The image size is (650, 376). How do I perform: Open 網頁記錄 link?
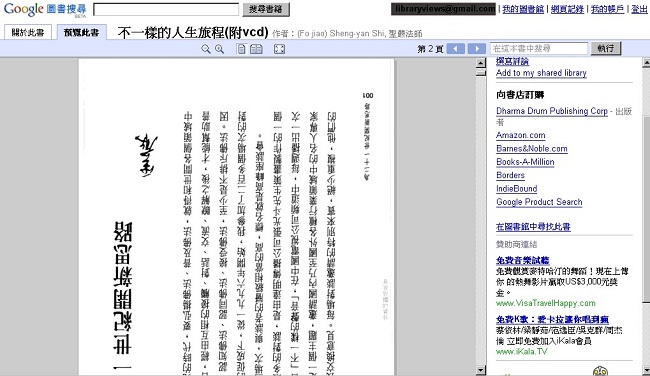click(567, 9)
